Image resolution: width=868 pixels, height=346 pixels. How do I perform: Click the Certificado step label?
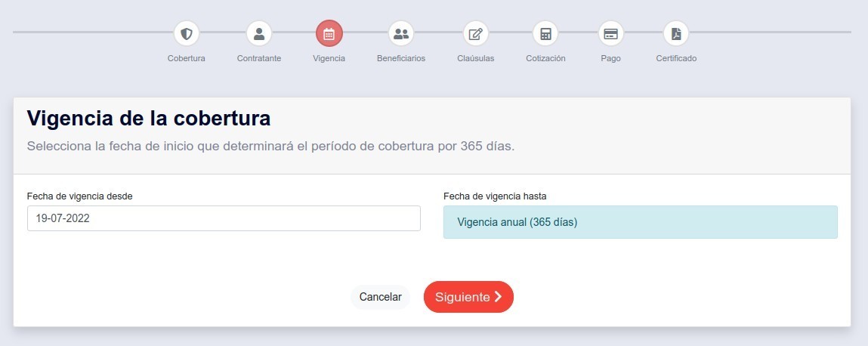click(676, 58)
